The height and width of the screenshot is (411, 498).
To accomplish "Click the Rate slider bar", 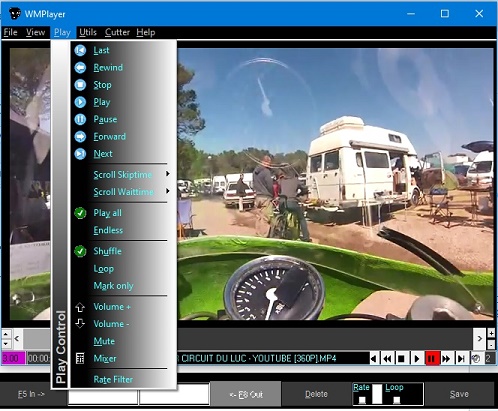I will pos(377,394).
